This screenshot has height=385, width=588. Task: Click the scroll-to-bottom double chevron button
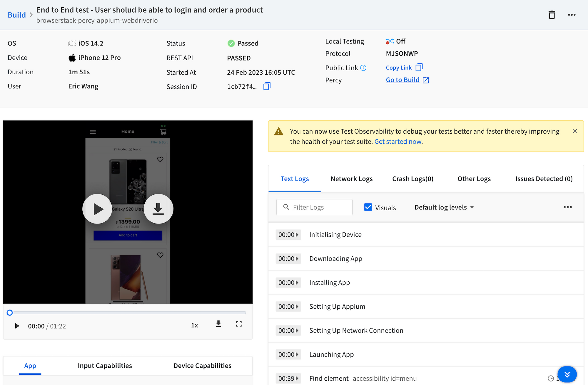[567, 374]
